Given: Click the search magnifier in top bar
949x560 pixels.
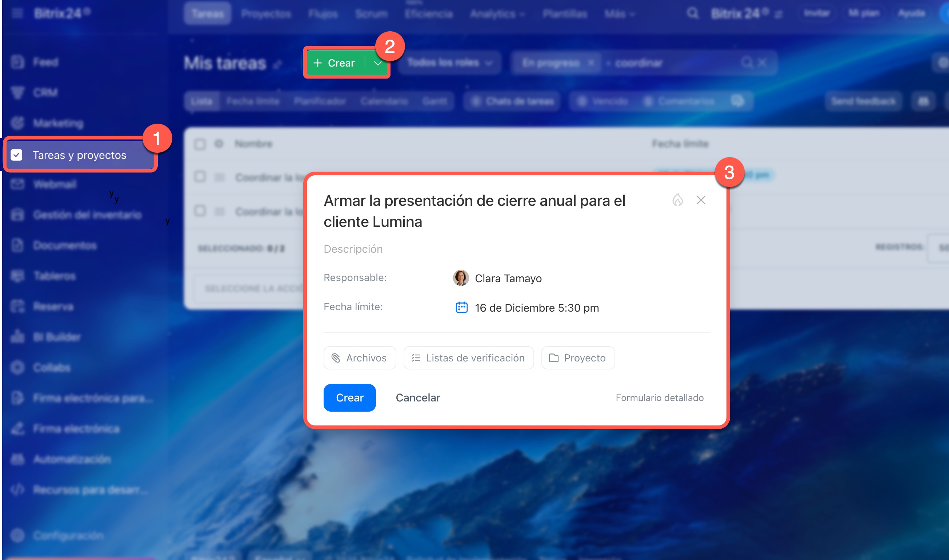Looking at the screenshot, I should (x=692, y=13).
